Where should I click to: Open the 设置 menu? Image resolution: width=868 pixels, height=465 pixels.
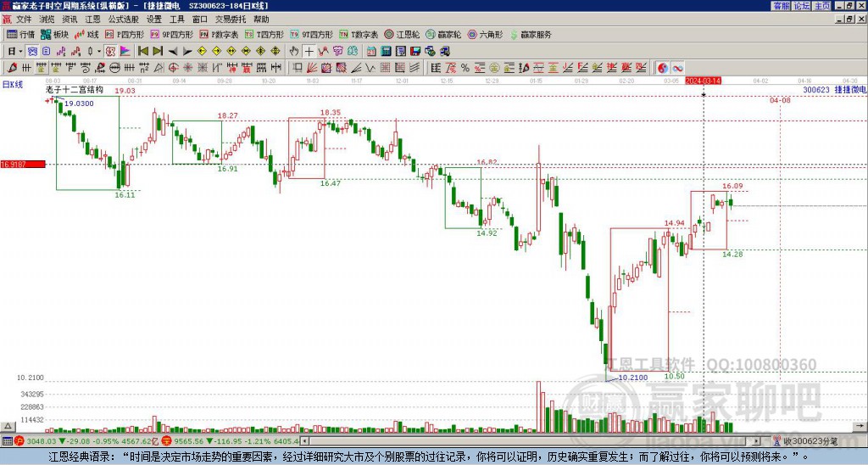(x=154, y=20)
